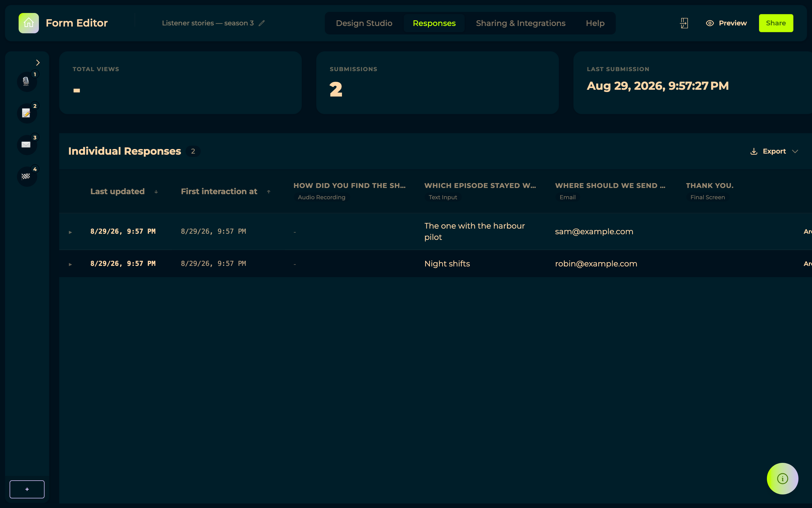Click 'The one with the harbour pilot' cell
812x508 pixels.
[475, 231]
